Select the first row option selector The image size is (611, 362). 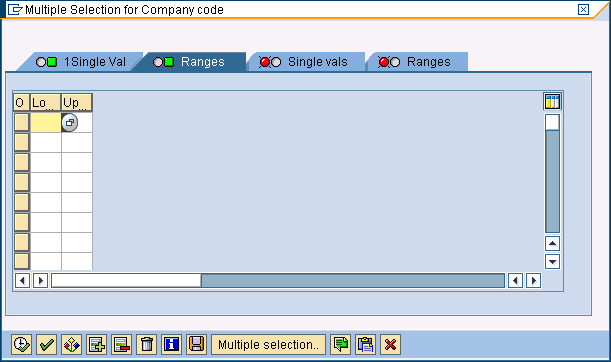(21, 122)
